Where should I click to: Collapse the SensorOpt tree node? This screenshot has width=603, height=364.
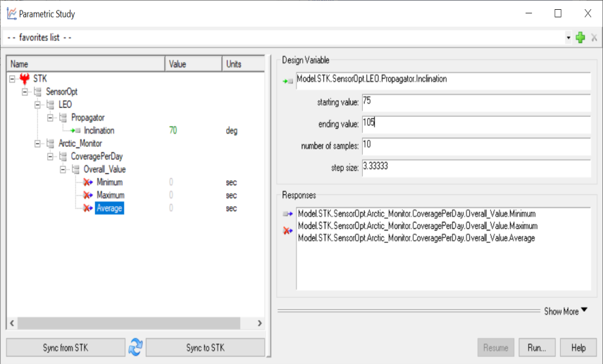[25, 92]
